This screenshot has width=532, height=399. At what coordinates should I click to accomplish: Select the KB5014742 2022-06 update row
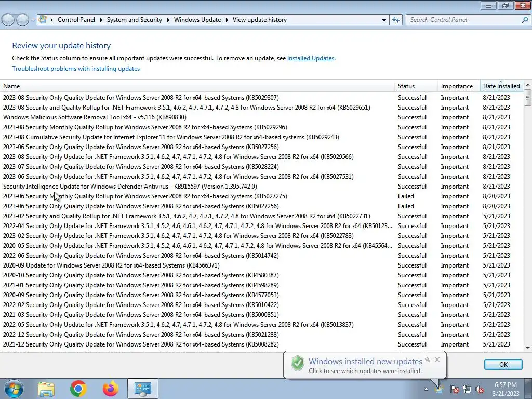point(261,256)
